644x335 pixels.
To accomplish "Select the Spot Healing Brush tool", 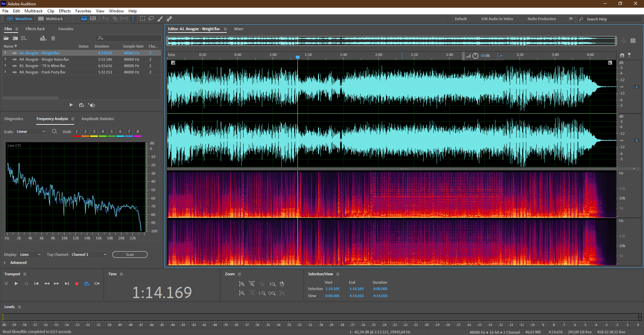I will click(x=169, y=19).
